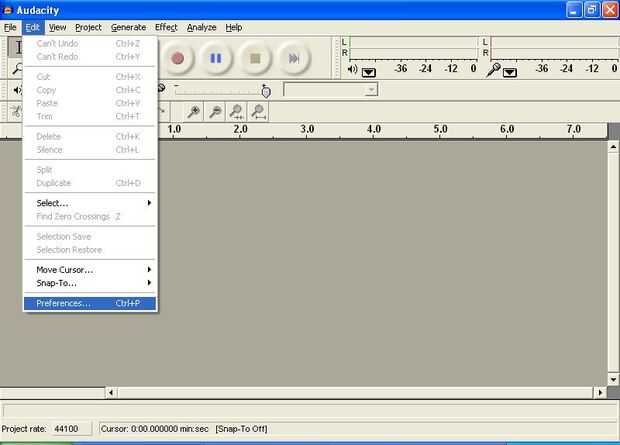Click the 7.0 mark on the timeline ruler
The image size is (620, 445).
(x=574, y=129)
